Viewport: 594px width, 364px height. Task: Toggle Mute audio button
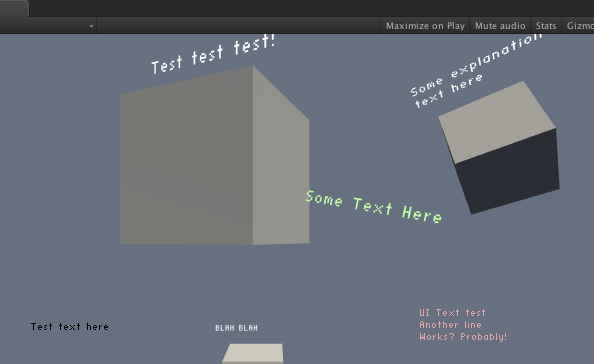coord(500,26)
